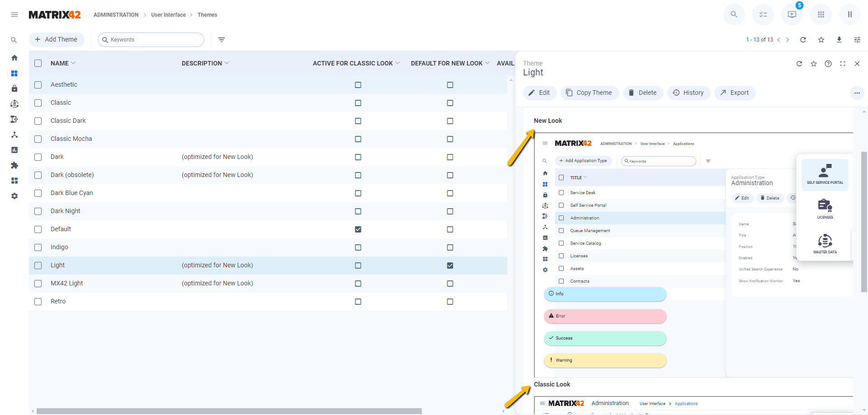Viewport: 868px width, 415px height.
Task: Check the Dark Night row checkbox
Action: [x=38, y=211]
